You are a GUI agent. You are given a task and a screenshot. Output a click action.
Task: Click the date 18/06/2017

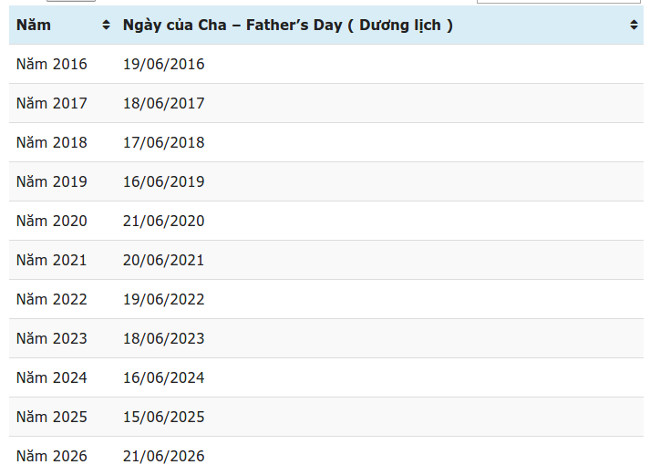(x=163, y=103)
